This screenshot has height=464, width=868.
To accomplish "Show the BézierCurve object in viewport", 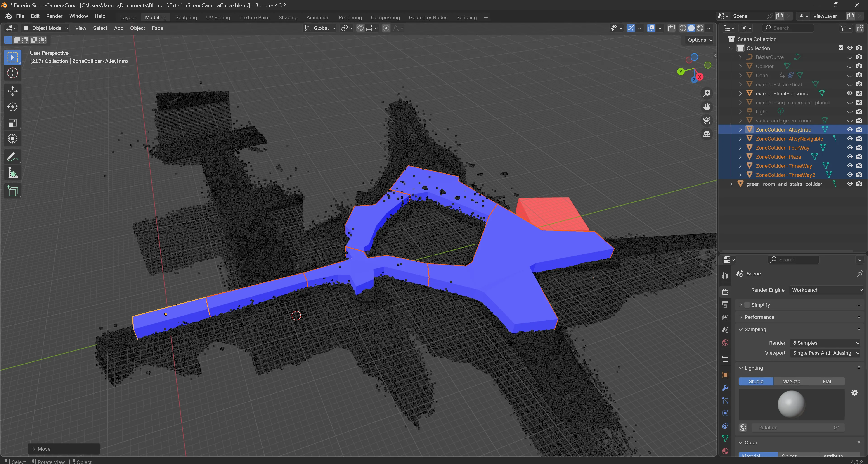I will [x=849, y=57].
